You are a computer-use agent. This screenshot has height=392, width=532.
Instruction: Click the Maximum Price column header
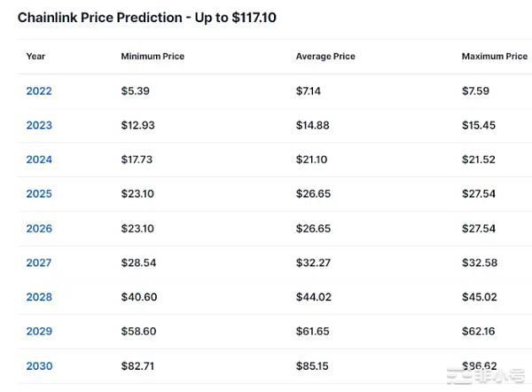[494, 56]
